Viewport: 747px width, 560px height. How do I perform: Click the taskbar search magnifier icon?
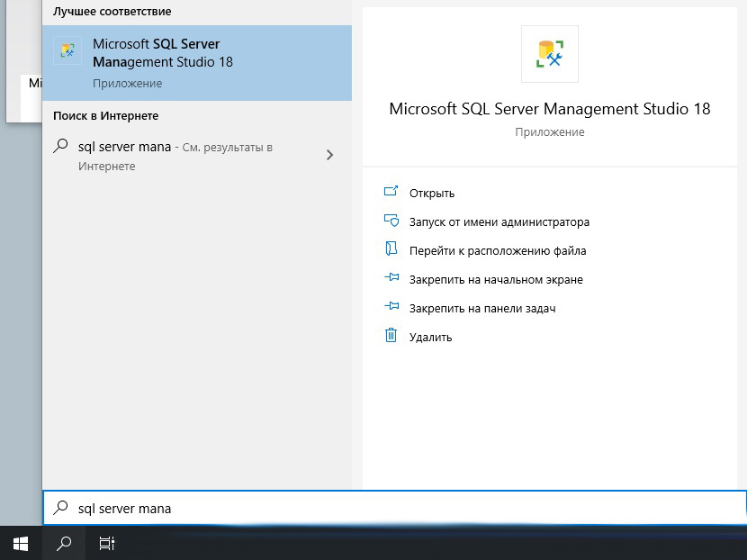point(64,543)
